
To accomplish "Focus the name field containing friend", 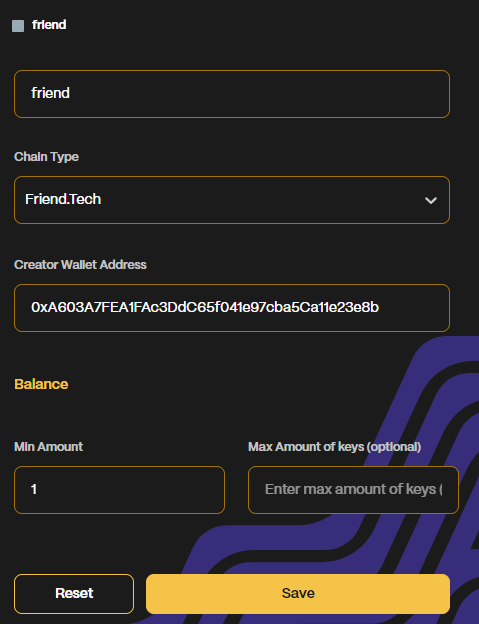I will (x=232, y=94).
